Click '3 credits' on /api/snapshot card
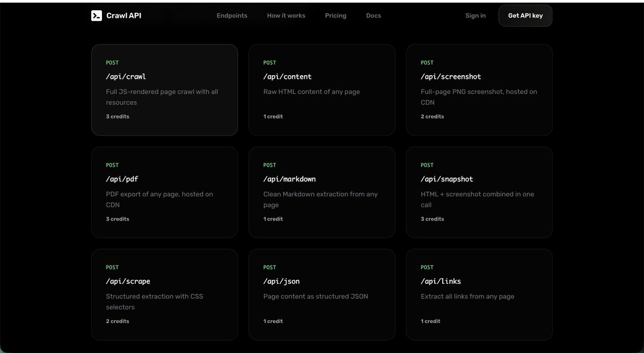The image size is (644, 353). click(x=433, y=219)
